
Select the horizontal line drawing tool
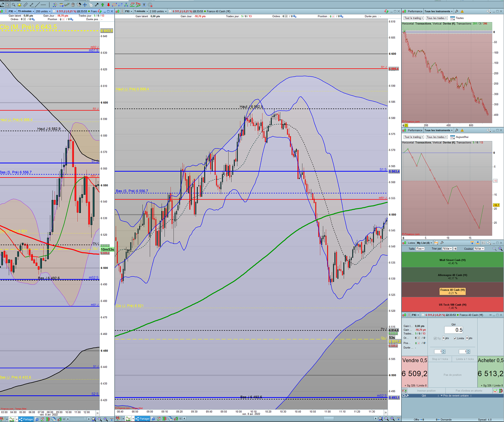pyautogui.click(x=43, y=5)
